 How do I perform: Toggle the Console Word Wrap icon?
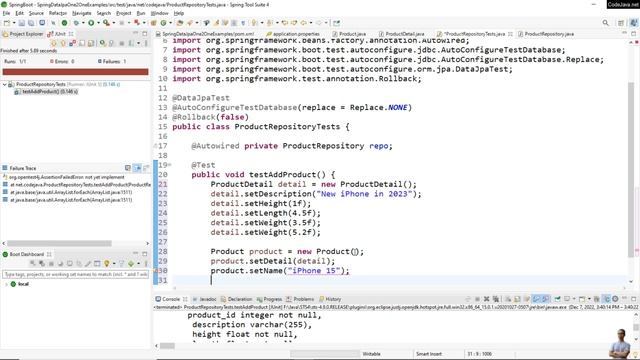(527, 299)
